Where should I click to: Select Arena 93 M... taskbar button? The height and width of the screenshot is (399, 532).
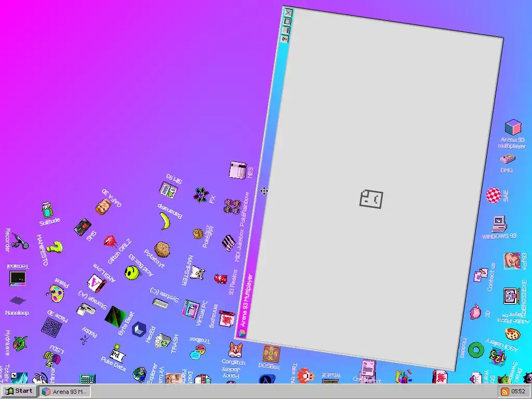[x=64, y=392]
